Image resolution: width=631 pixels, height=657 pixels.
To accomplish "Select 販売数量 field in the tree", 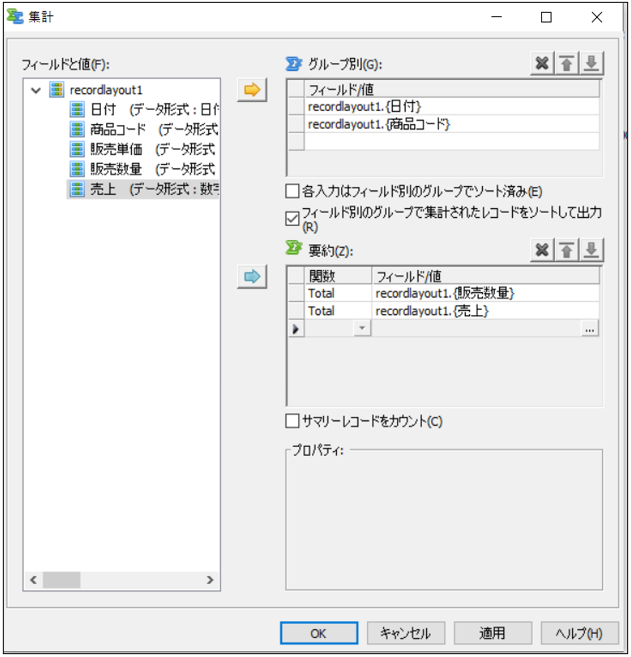I will pyautogui.click(x=116, y=169).
